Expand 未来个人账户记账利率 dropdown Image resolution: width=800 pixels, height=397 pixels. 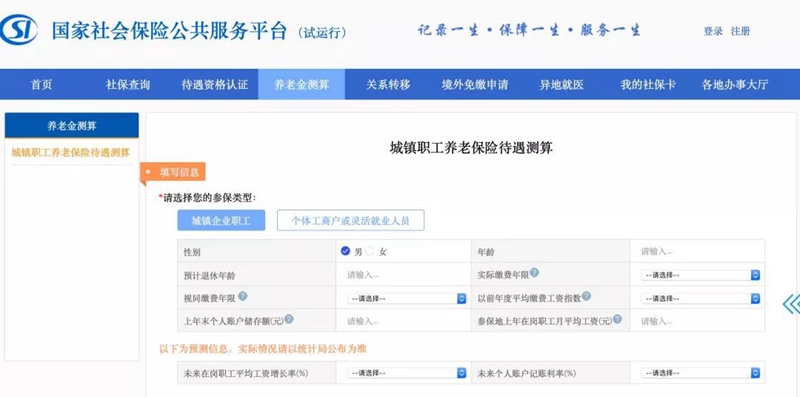(701, 373)
